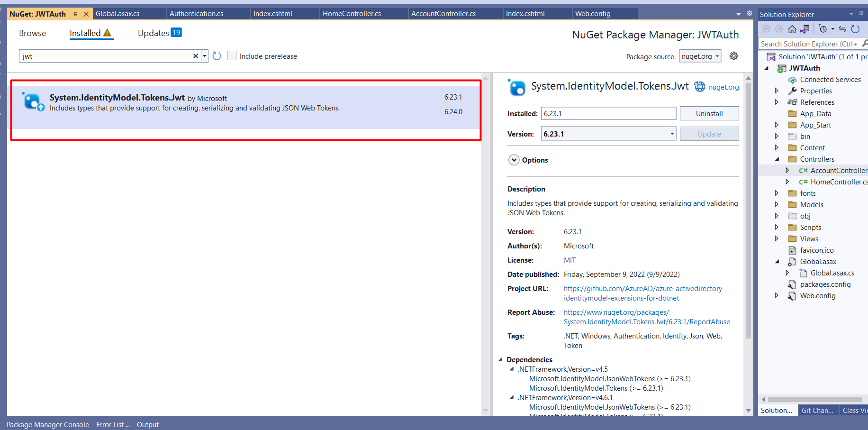The width and height of the screenshot is (868, 430).
Task: Open the Web.config document tab
Action: coord(593,14)
